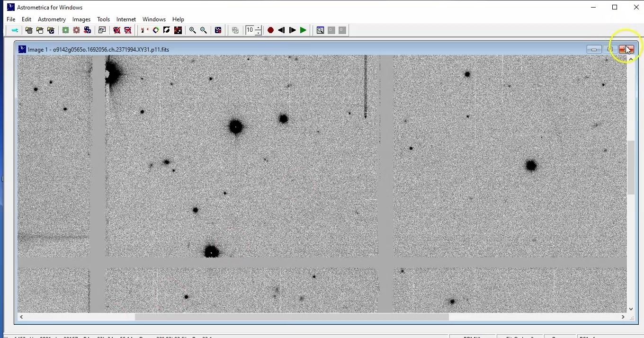Stop blinking with the red circle button
644x338 pixels.
pyautogui.click(x=270, y=30)
